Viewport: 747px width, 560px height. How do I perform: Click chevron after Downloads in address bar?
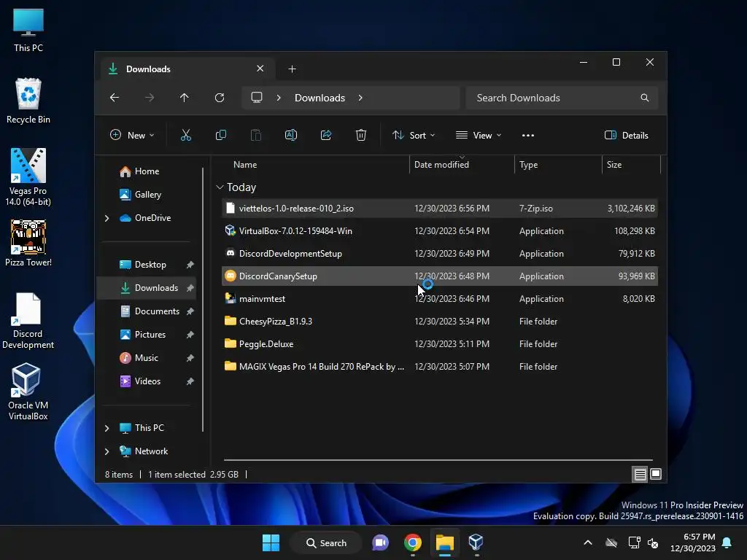[x=360, y=98]
